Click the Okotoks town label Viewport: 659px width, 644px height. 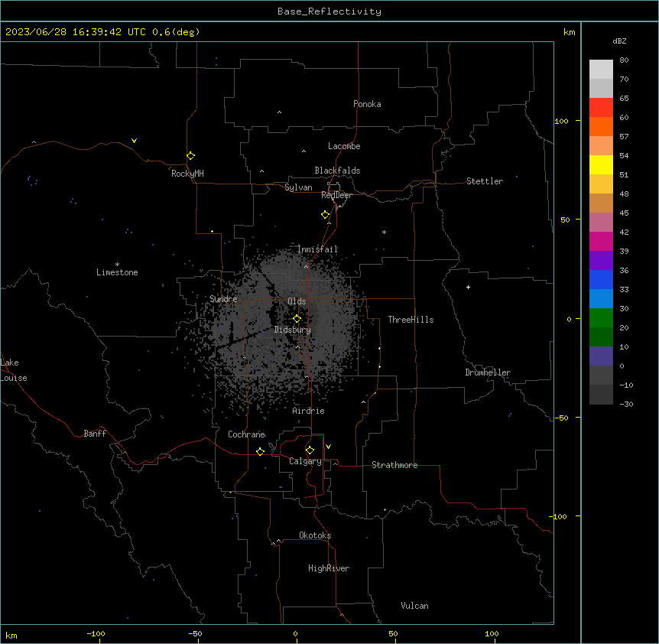coord(315,535)
